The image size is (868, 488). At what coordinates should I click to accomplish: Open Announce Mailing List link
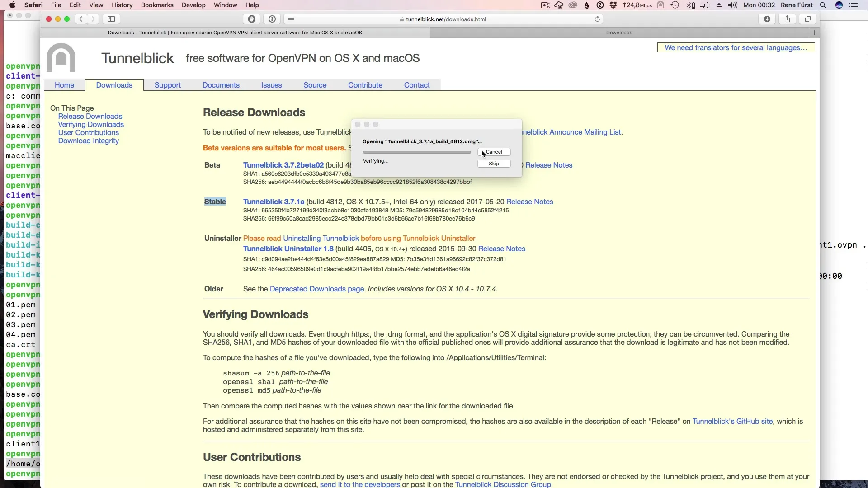pos(572,132)
